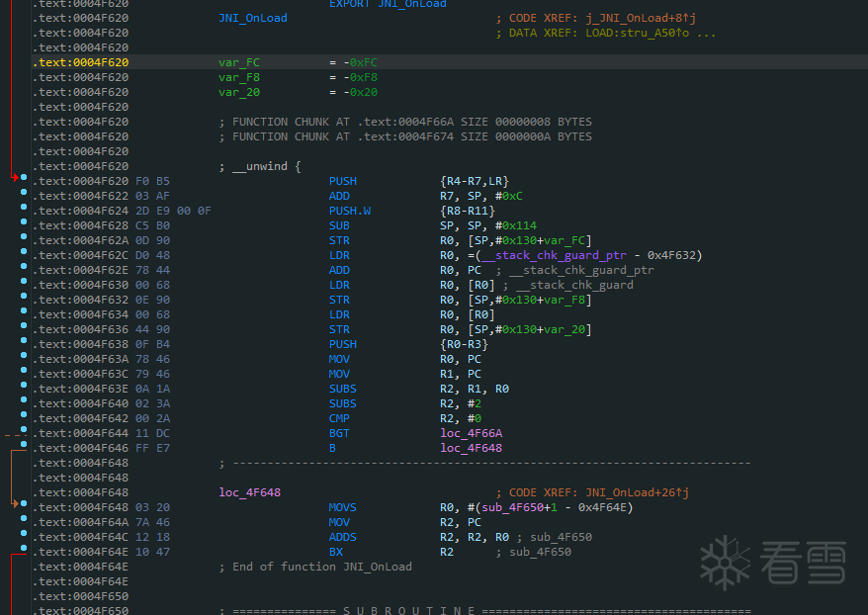
Task: Follow the j_JNI_OnLoad+8 code xref
Action: 641,18
